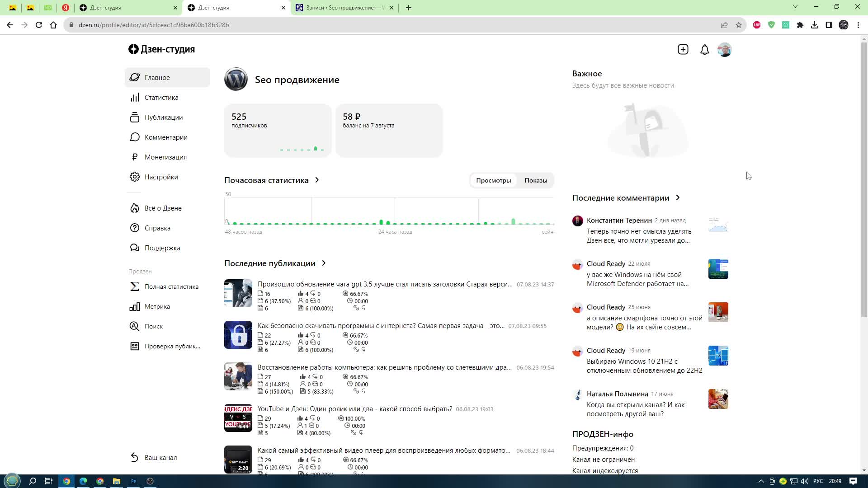Open a new browser tab
Screen dimensions: 868x488
tap(409, 8)
